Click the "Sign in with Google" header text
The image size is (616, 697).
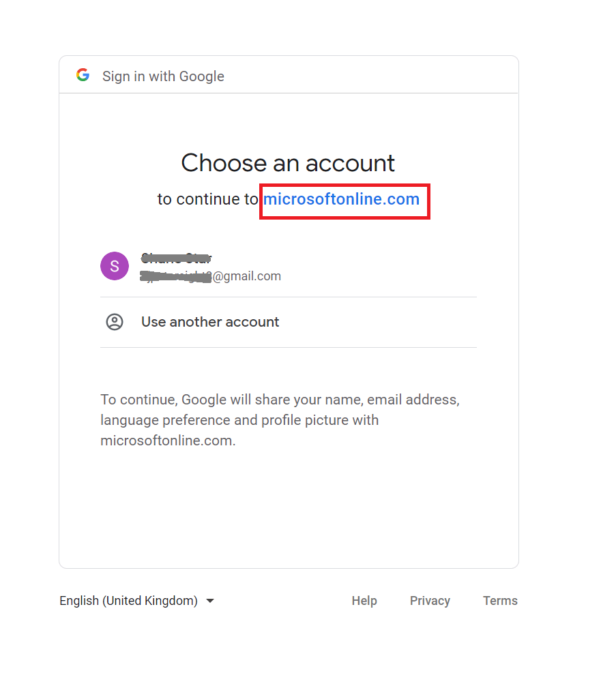(x=163, y=76)
